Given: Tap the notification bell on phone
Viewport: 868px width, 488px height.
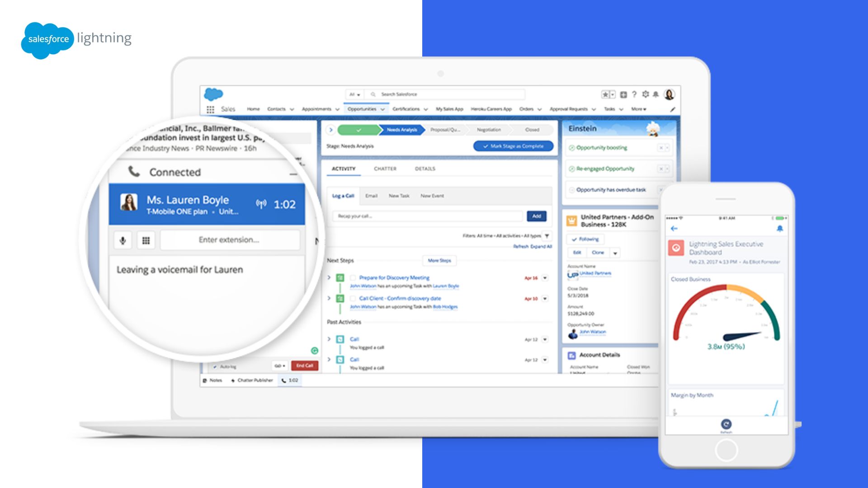Looking at the screenshot, I should point(780,229).
